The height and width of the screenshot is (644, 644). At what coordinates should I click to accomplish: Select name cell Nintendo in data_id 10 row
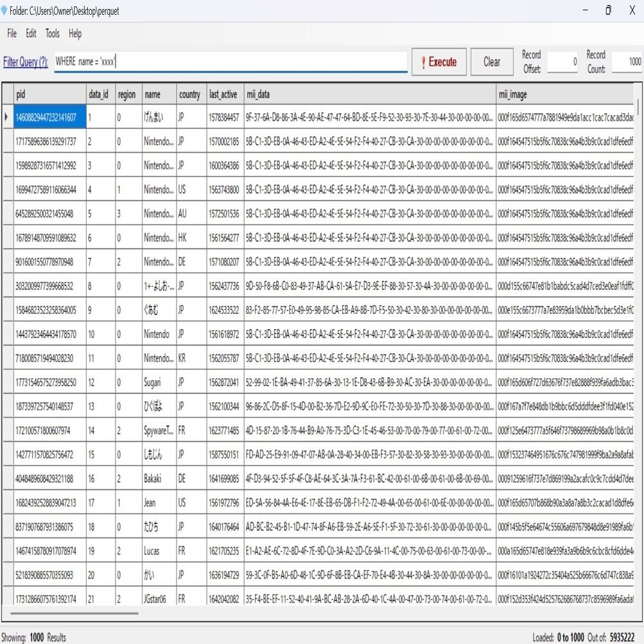(159, 334)
